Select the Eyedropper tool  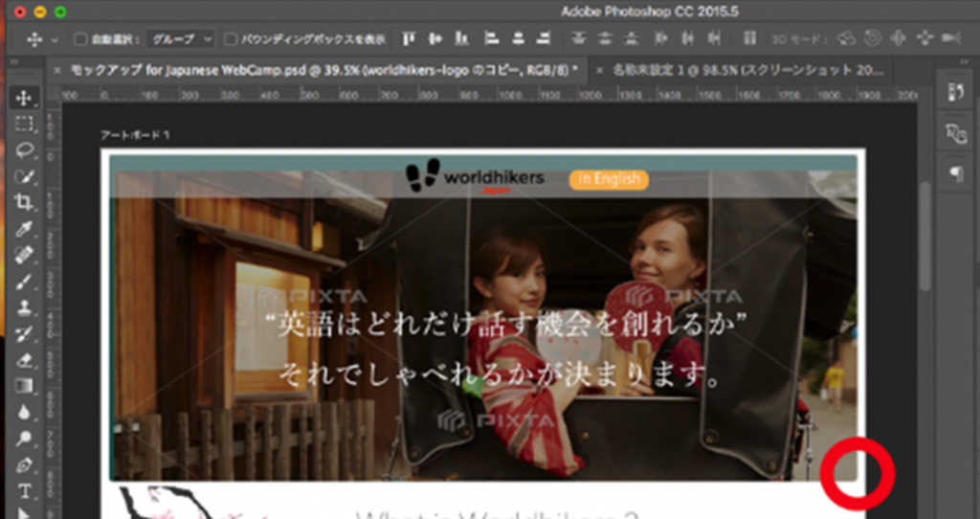(24, 229)
